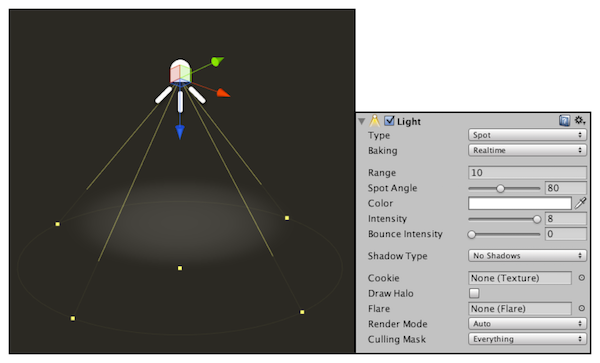Click the Intensity slider handle
This screenshot has height=363, width=600.
(x=537, y=219)
